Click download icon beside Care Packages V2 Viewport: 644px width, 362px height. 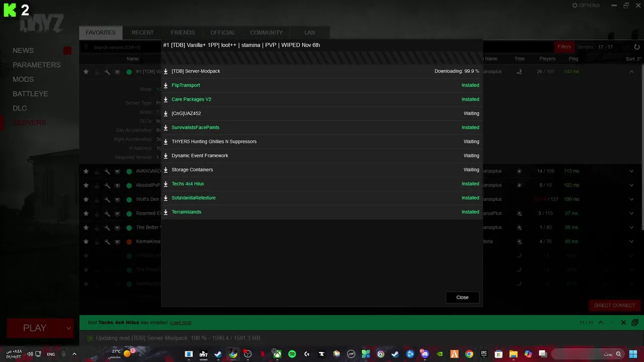click(166, 100)
